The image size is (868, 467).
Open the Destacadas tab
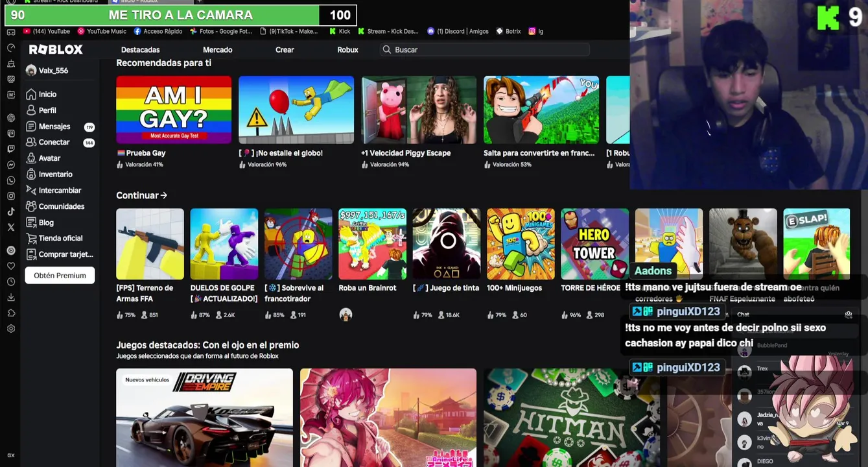(140, 50)
